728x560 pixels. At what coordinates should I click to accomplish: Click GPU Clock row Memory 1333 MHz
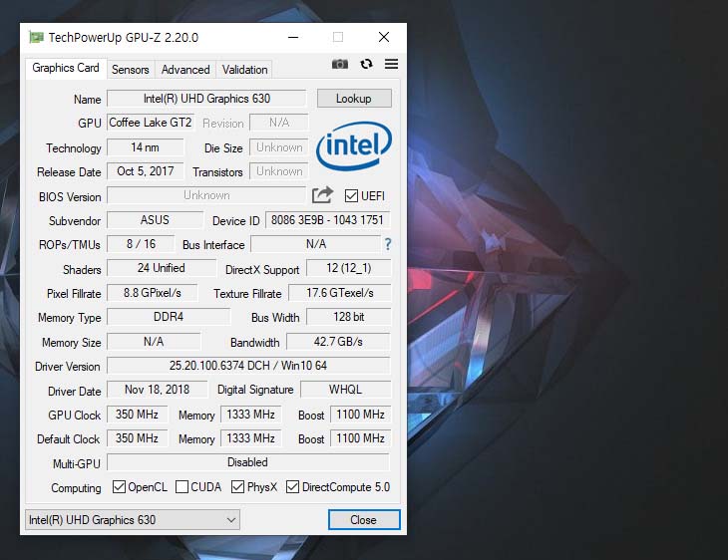(250, 414)
